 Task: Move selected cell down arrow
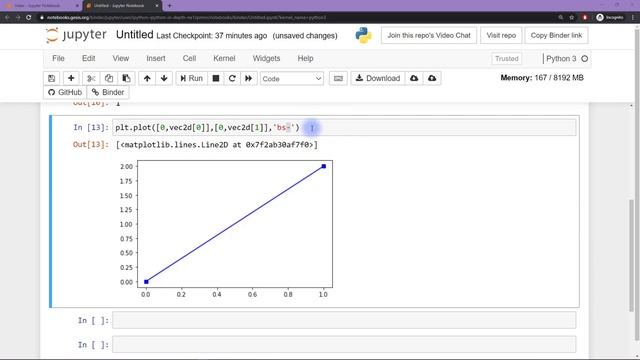click(164, 78)
